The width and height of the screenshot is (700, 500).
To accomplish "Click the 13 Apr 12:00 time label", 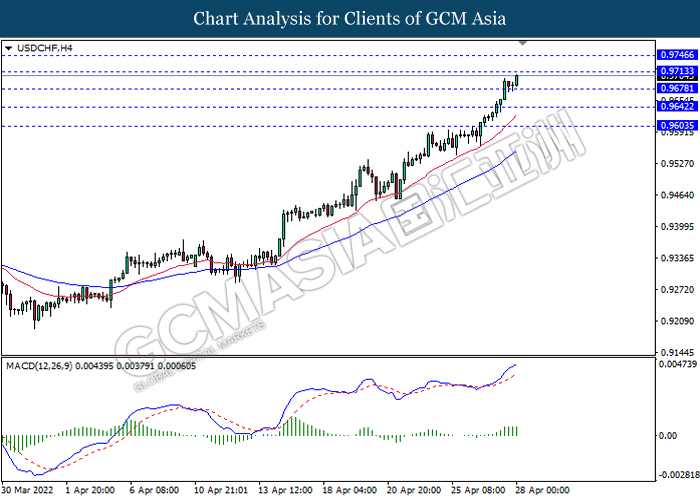I will point(286,490).
